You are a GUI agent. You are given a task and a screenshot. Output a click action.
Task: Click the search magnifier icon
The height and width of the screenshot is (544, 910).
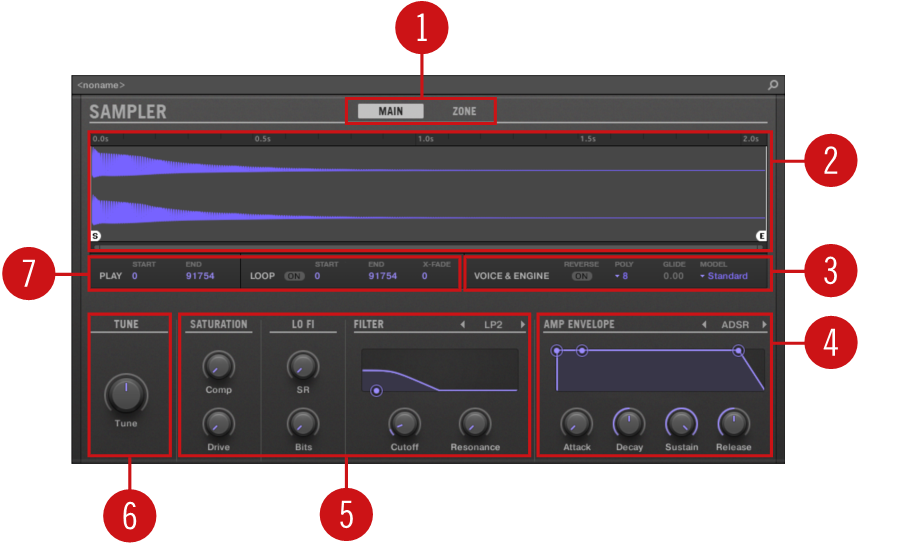[x=772, y=85]
